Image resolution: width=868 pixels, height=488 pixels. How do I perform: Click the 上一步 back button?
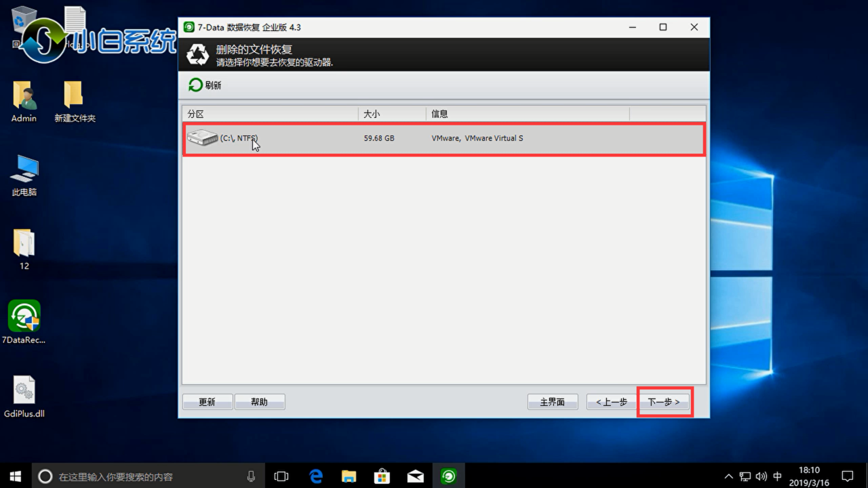[612, 402]
